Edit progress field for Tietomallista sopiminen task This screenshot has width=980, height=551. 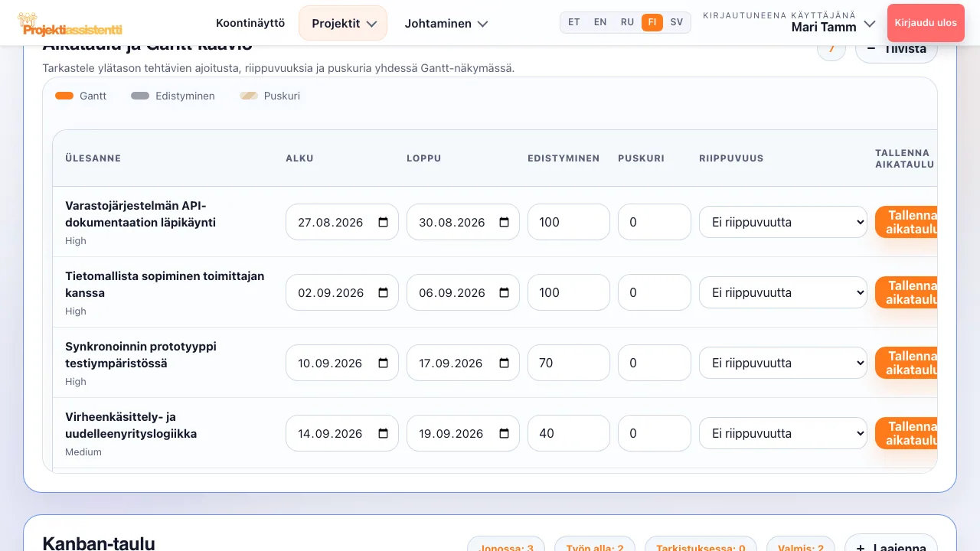pos(569,292)
